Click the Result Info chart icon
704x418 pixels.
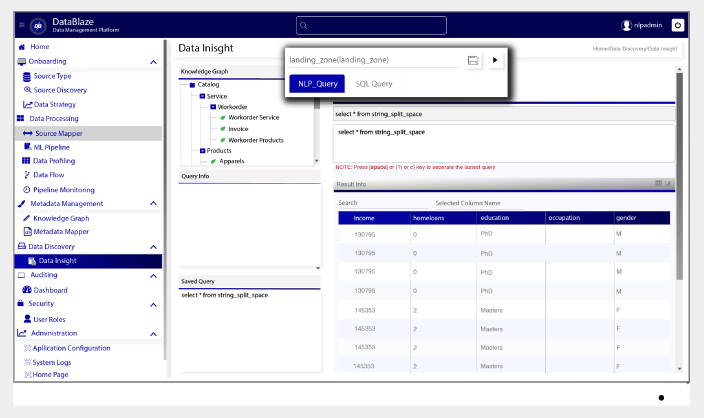click(668, 183)
